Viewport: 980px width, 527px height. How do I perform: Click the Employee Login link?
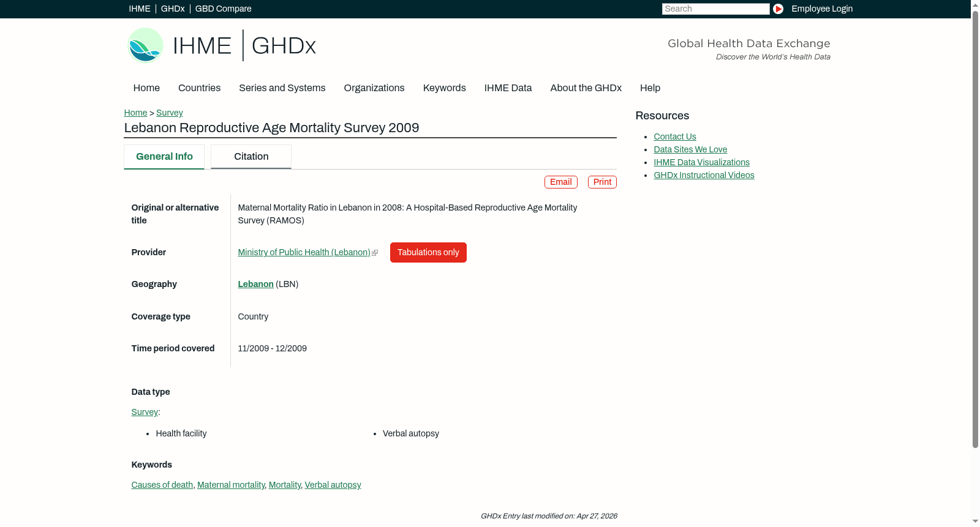[x=822, y=9]
